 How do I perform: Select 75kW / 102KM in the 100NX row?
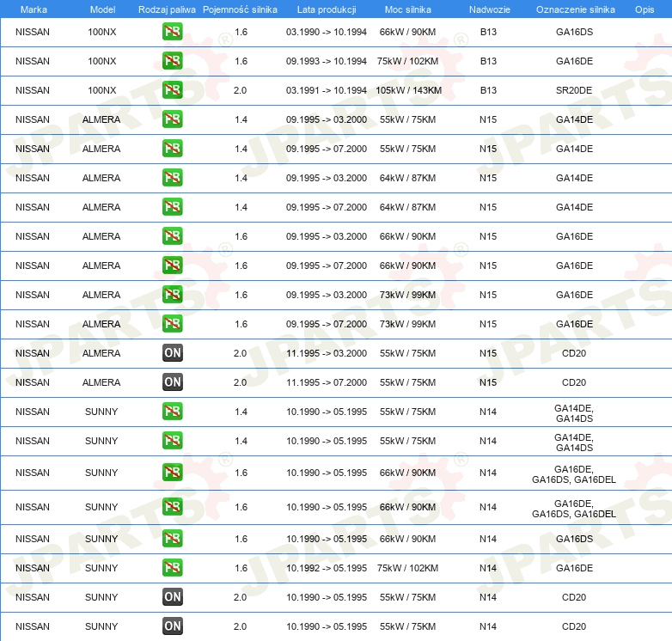[407, 61]
